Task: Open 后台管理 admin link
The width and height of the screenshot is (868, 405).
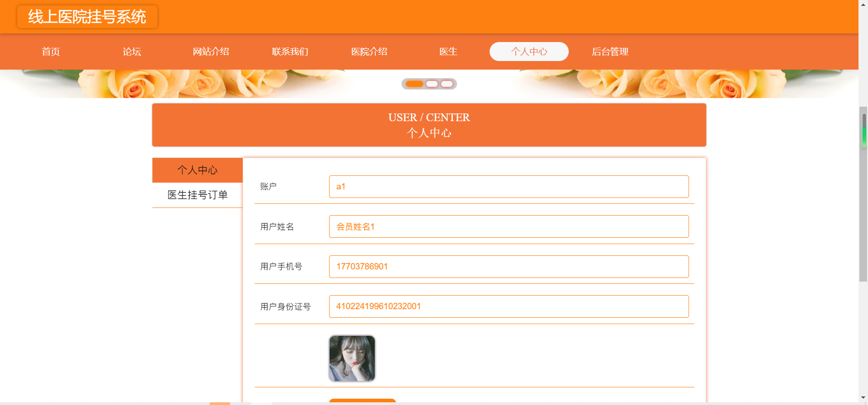Action: (610, 52)
